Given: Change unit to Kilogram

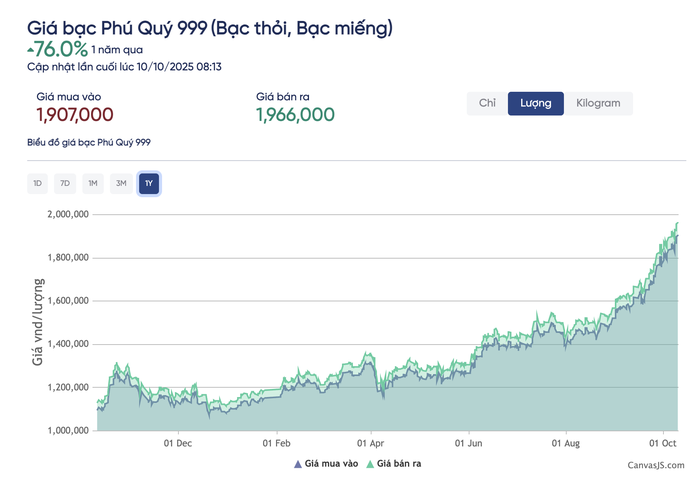Looking at the screenshot, I should click(598, 103).
